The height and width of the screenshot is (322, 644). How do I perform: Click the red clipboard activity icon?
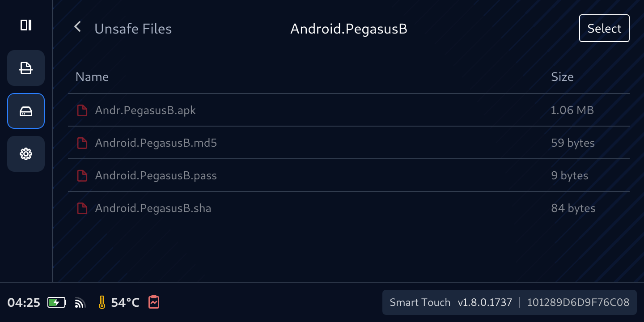[154, 302]
